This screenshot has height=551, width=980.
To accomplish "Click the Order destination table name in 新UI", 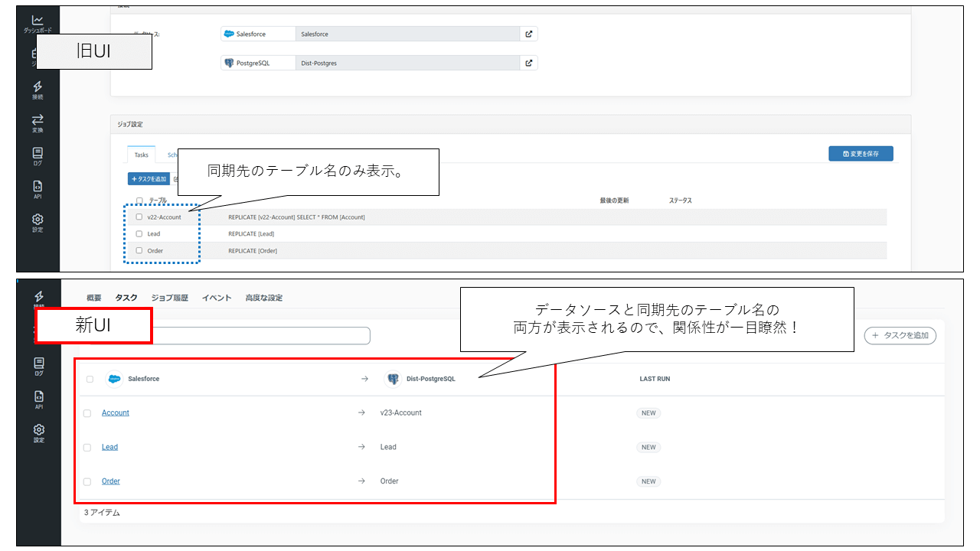I will click(x=390, y=481).
